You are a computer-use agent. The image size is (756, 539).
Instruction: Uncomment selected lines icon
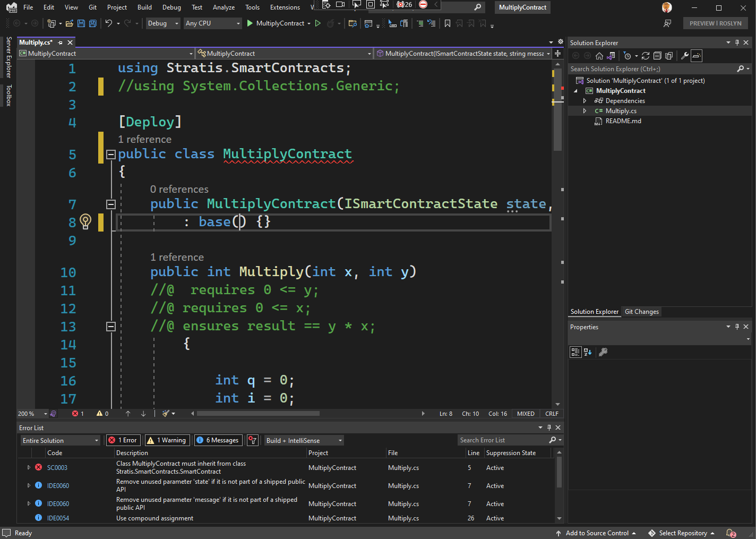[432, 23]
